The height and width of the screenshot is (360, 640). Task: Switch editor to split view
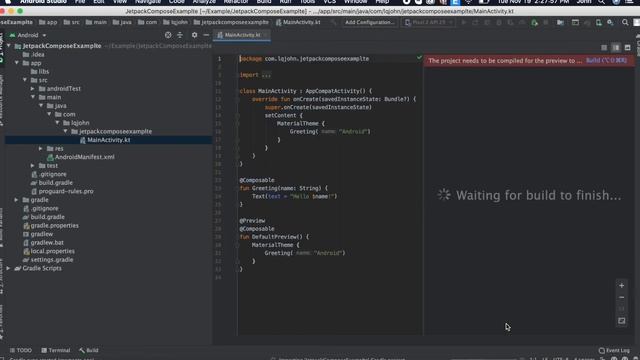[616, 48]
